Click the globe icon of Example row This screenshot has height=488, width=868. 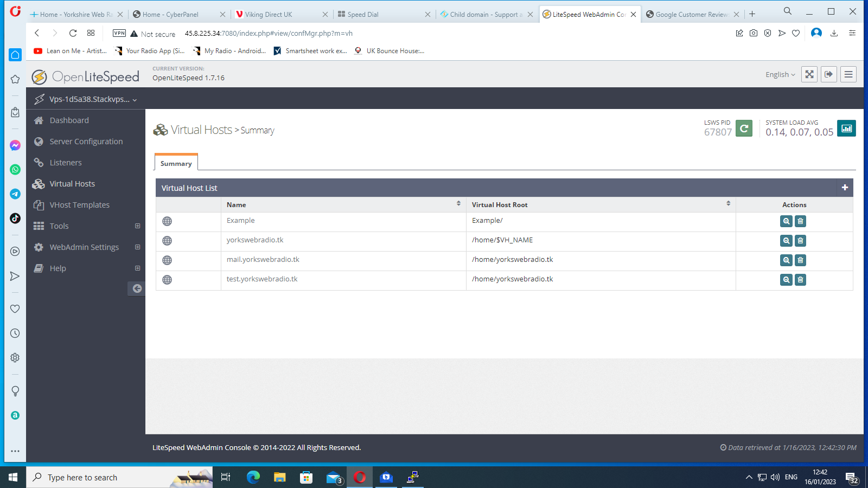167,221
